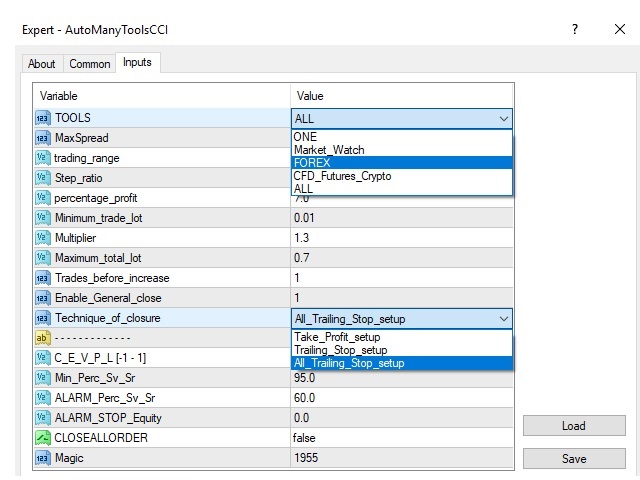640x480 pixels.
Task: Select highlighted All_Trailing_Stop_setup list option
Action: pyautogui.click(x=402, y=363)
